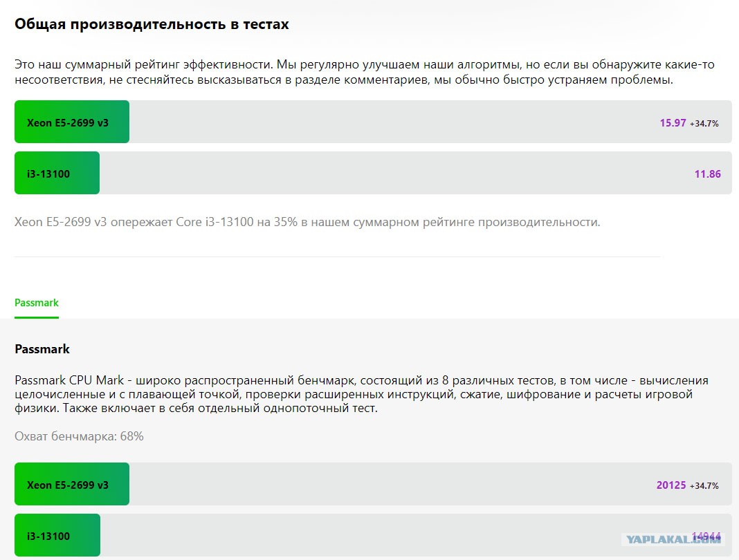Click the summary sentence about Xeon leading by 35%

coord(307,222)
